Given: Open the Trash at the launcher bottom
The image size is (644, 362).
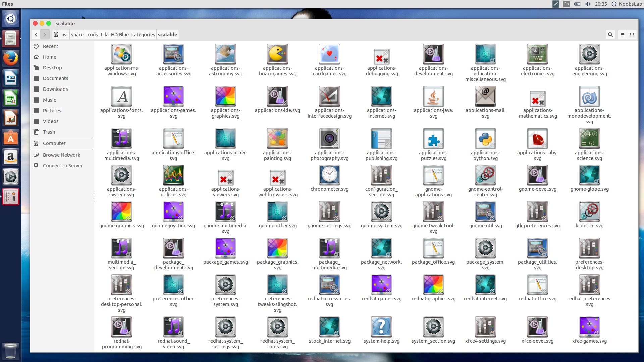Looking at the screenshot, I should tap(11, 351).
